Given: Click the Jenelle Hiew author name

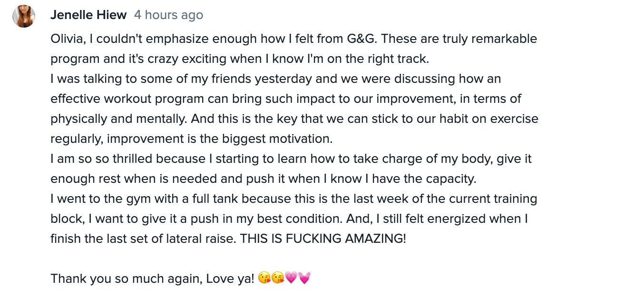Looking at the screenshot, I should [88, 15].
